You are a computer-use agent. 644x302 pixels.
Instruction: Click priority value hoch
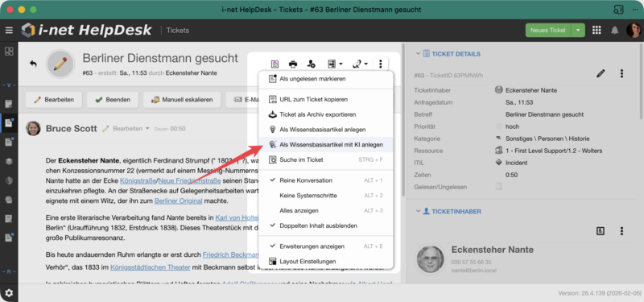click(x=512, y=126)
